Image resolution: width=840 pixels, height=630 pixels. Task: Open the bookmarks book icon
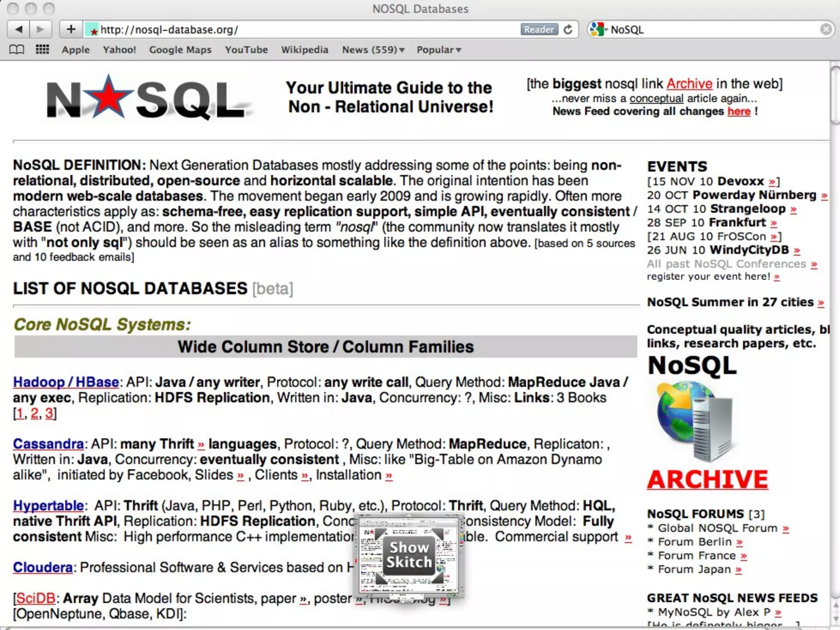click(16, 50)
